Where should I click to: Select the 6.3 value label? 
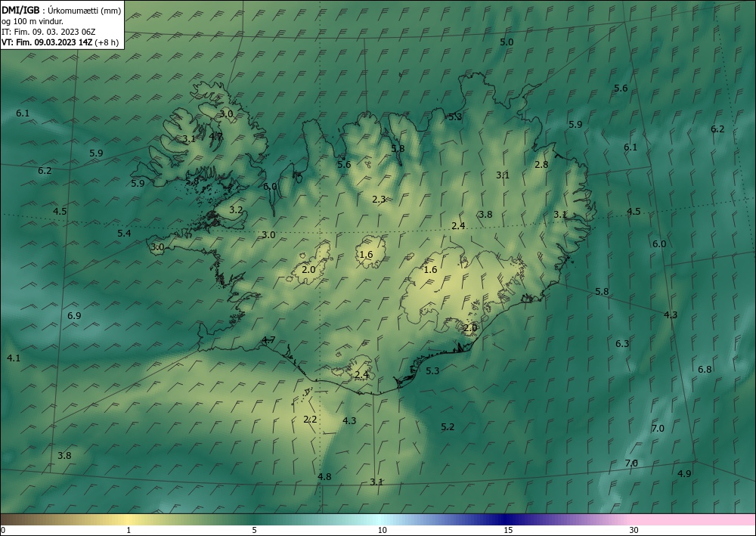(x=622, y=344)
